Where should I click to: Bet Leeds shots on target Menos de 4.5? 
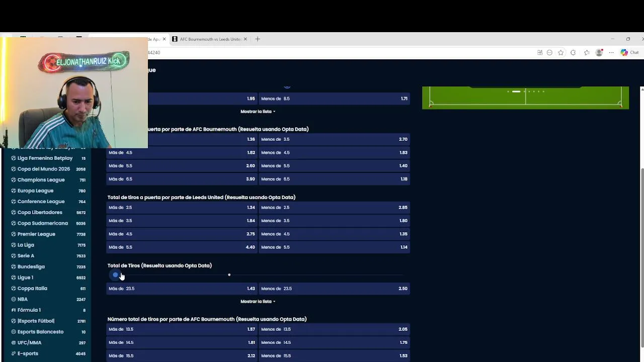(334, 234)
